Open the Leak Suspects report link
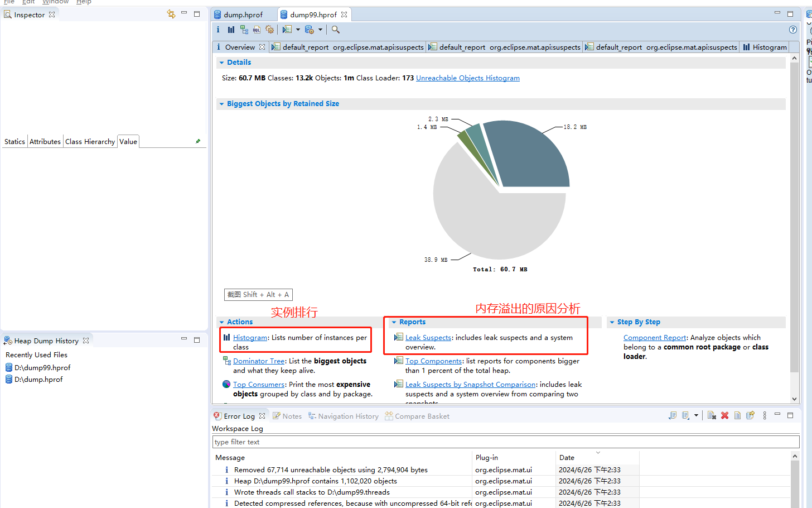Viewport: 812px width, 508px height. (x=428, y=338)
